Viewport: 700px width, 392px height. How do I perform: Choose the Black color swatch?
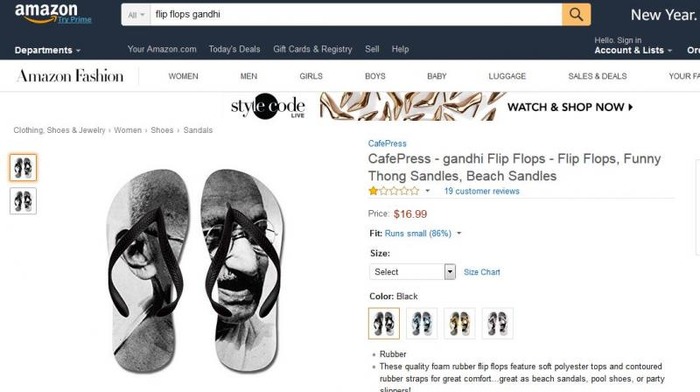384,323
